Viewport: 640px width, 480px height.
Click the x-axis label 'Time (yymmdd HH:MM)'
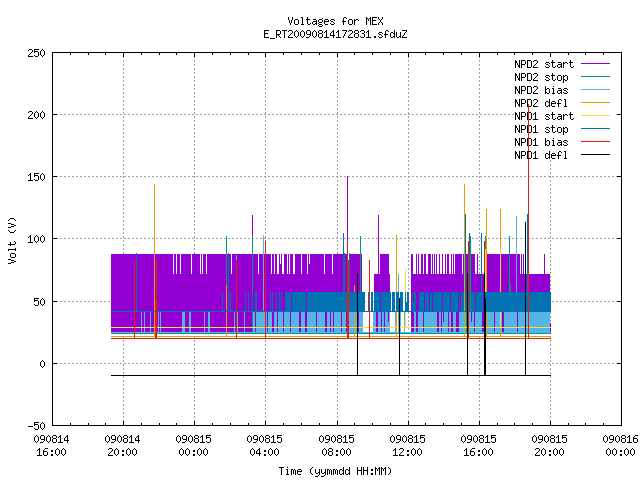coord(335,471)
